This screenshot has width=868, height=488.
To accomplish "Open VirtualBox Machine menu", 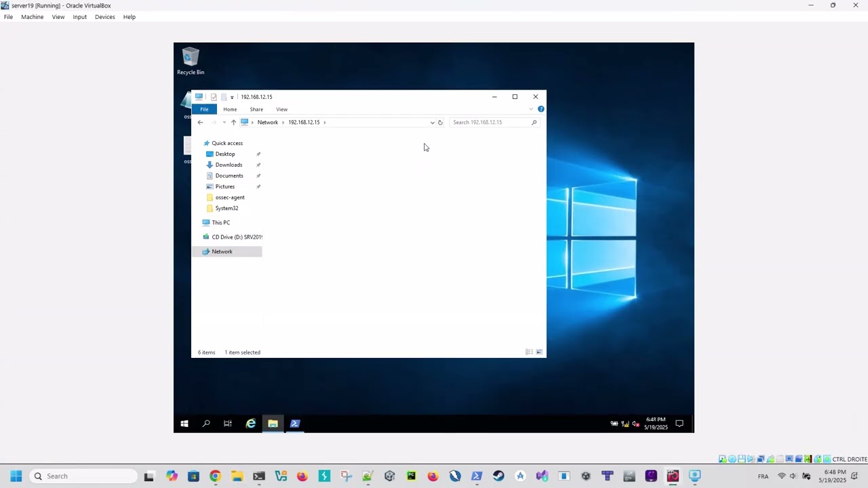I will click(x=32, y=17).
